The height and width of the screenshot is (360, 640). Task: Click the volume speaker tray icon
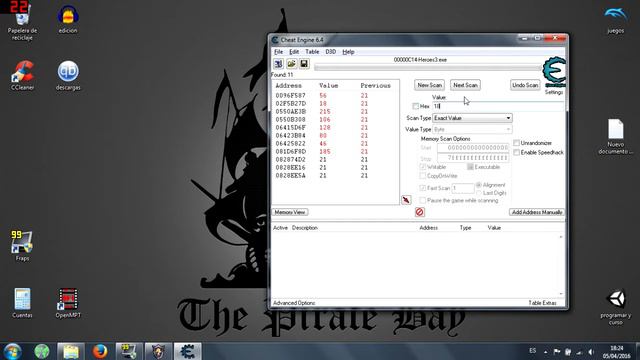tap(591, 352)
